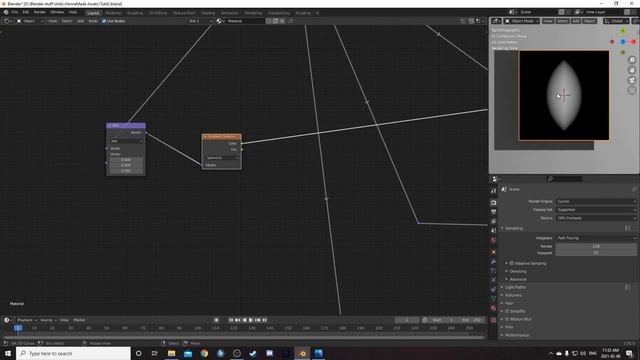Image resolution: width=640 pixels, height=360 pixels.
Task: Click the Render samples value field
Action: coord(596,246)
